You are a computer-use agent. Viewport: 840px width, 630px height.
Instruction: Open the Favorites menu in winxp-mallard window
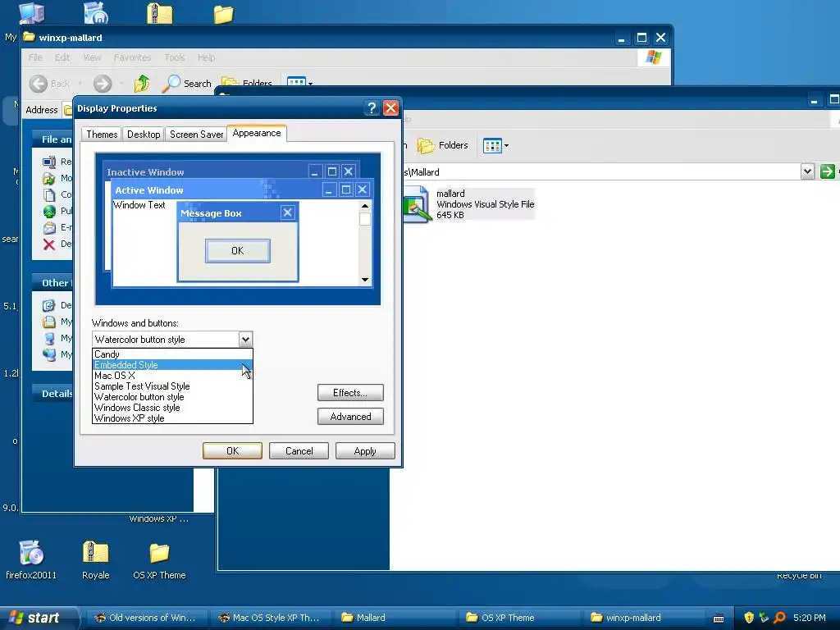coord(132,57)
